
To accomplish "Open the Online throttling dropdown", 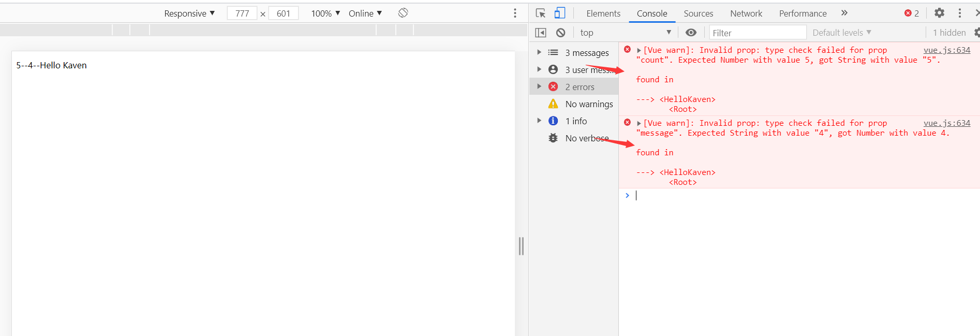I will coord(365,13).
